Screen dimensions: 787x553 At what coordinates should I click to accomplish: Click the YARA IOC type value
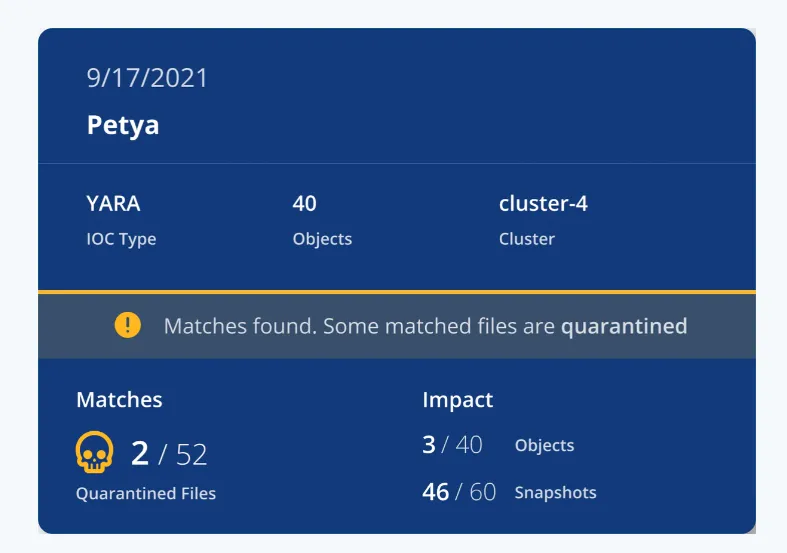click(x=113, y=204)
